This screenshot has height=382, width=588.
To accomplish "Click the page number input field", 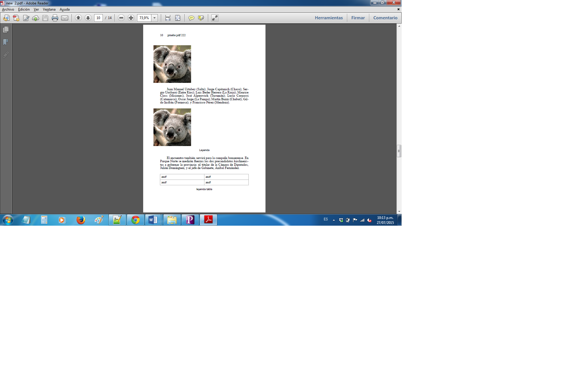I will tap(98, 18).
